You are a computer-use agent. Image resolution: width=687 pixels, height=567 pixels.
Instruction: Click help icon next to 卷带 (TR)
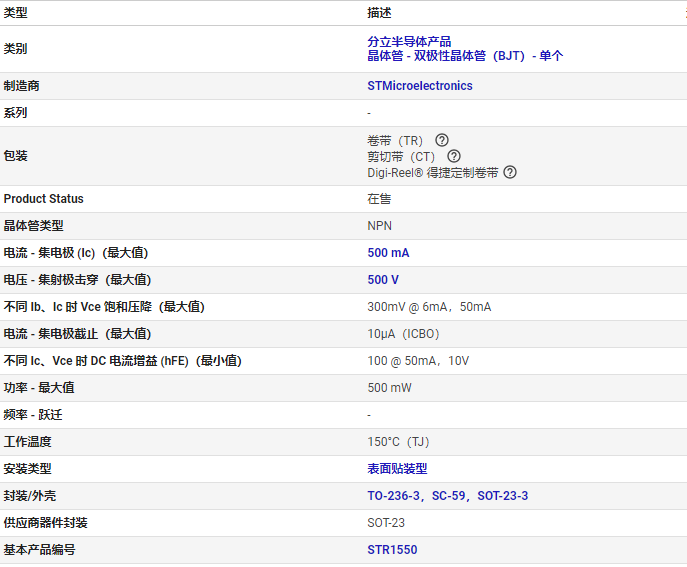(442, 140)
